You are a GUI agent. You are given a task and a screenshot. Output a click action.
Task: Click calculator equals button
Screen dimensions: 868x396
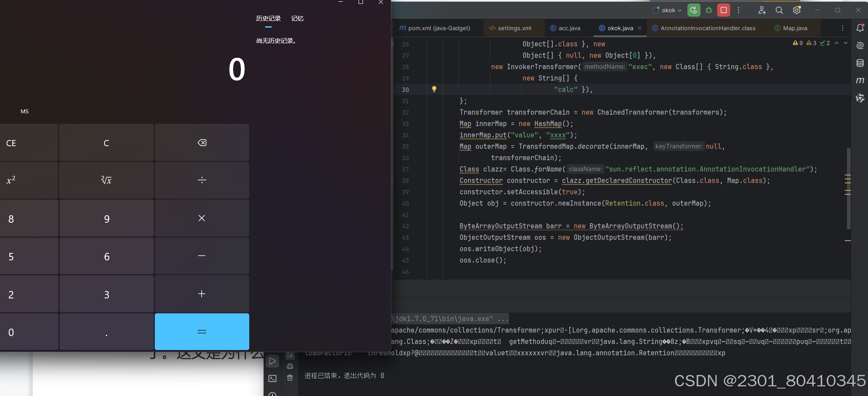[x=202, y=332]
